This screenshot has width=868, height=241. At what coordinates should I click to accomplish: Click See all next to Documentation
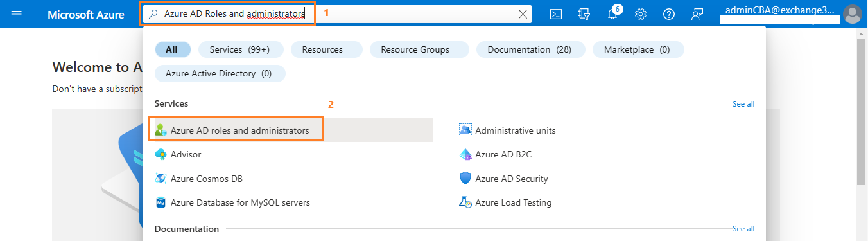pyautogui.click(x=743, y=229)
